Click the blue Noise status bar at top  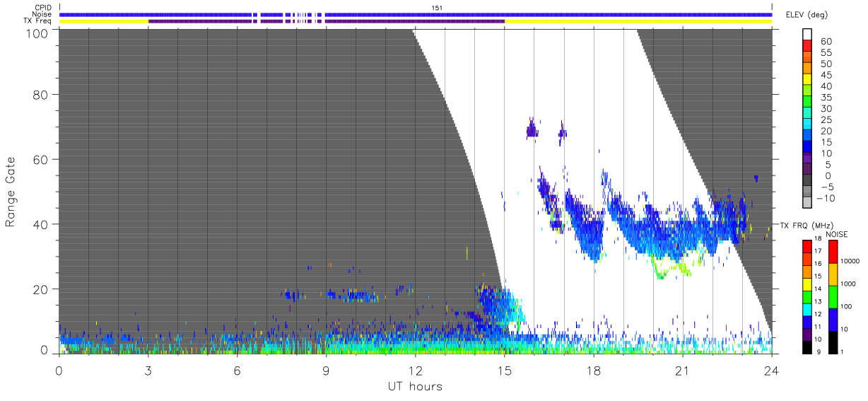pos(415,14)
